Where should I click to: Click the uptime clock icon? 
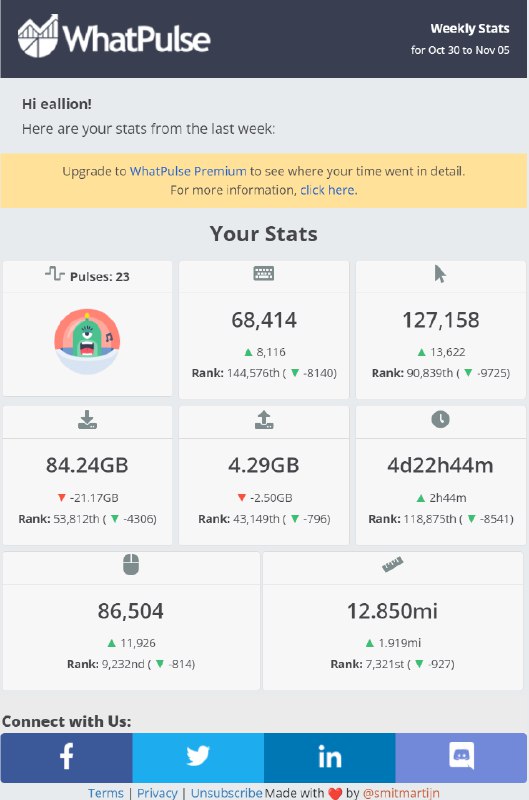(x=440, y=419)
